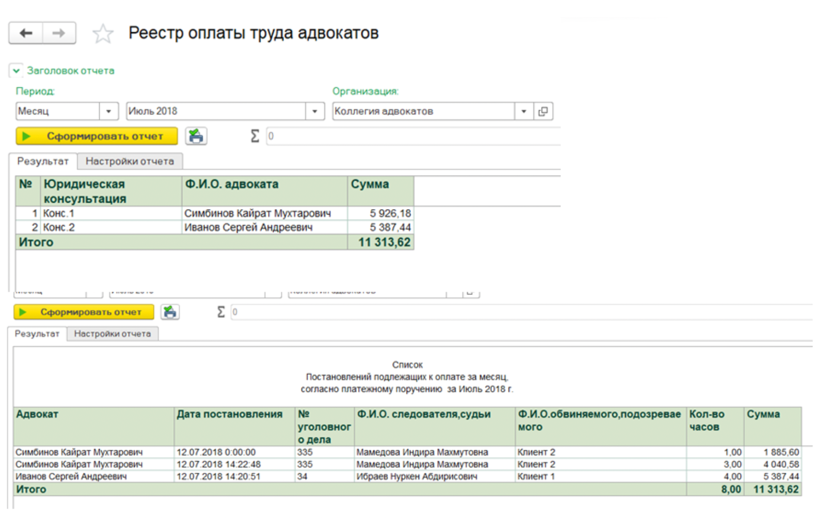Go back with the left arrow button
831x518 pixels.
[x=25, y=33]
